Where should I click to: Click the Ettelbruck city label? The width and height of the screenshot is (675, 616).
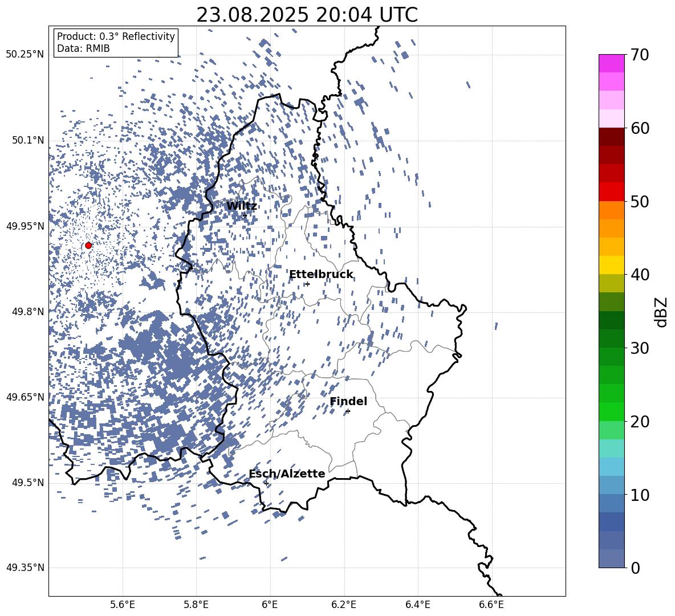(321, 275)
